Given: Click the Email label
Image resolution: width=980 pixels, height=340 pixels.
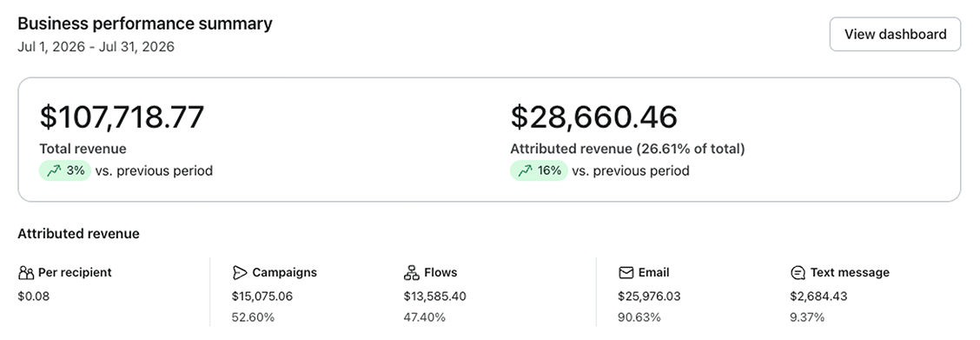Looking at the screenshot, I should 653,272.
